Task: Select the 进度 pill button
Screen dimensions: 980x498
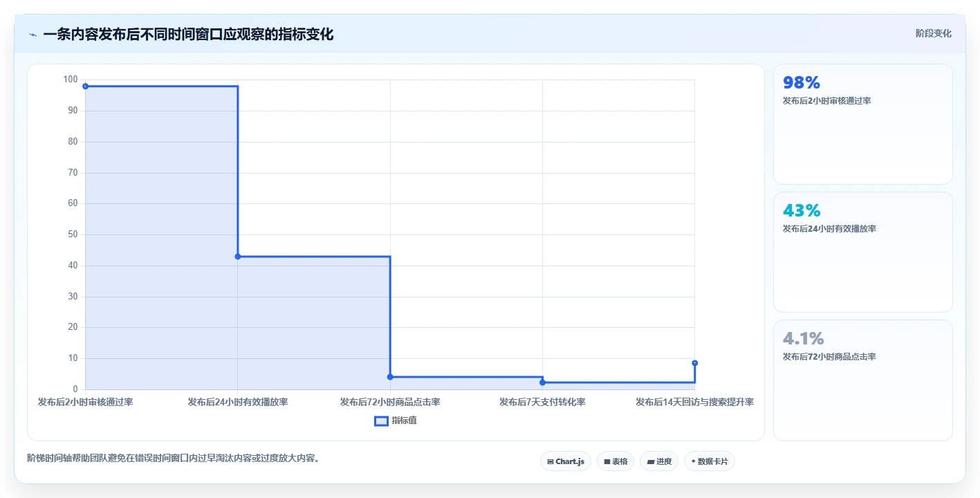Action: [658, 461]
